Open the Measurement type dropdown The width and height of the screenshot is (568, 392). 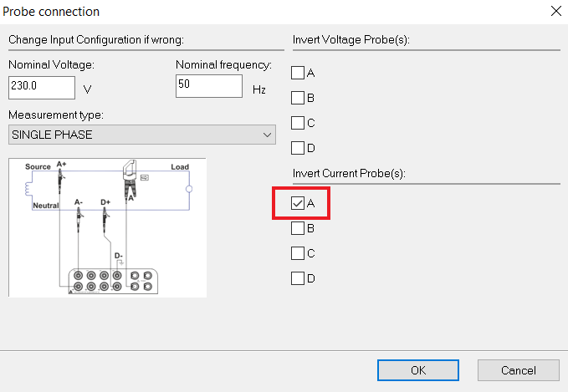pos(142,135)
